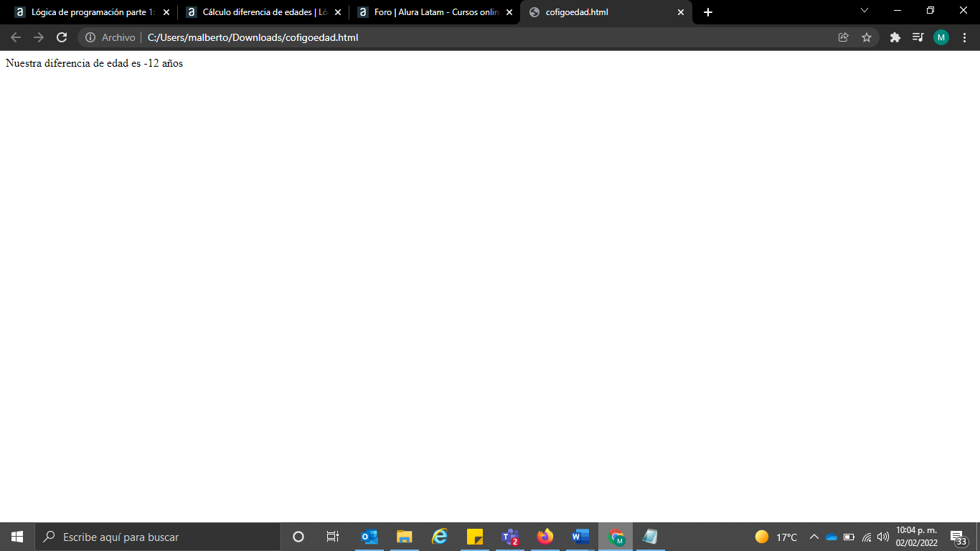Click the forward navigation arrow

pyautogui.click(x=39, y=37)
